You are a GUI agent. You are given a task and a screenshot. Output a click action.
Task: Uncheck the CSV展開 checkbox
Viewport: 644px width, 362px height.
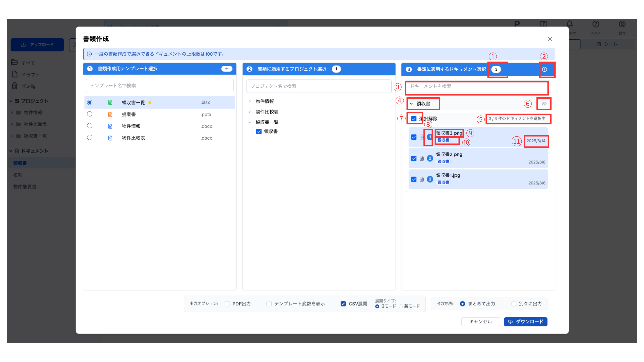point(343,304)
